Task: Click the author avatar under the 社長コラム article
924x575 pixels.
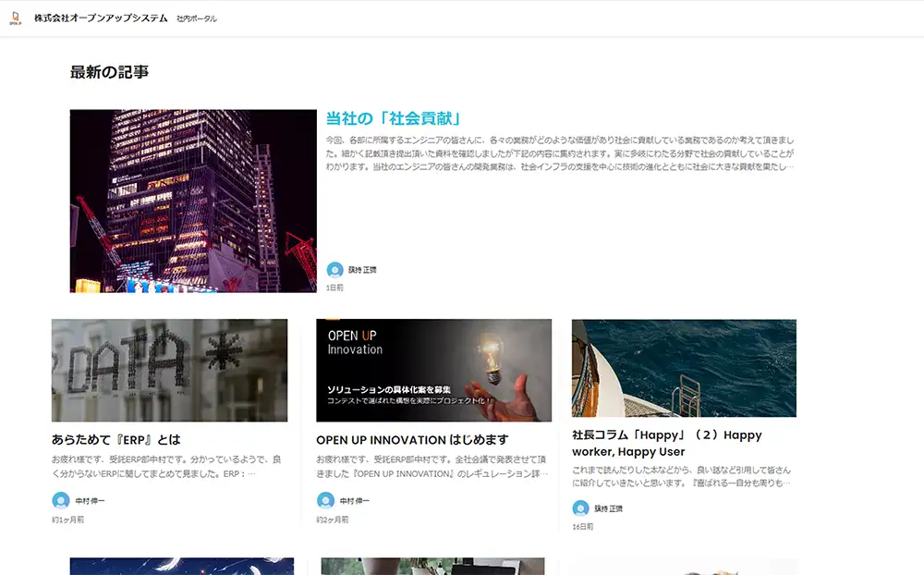Action: [x=580, y=508]
